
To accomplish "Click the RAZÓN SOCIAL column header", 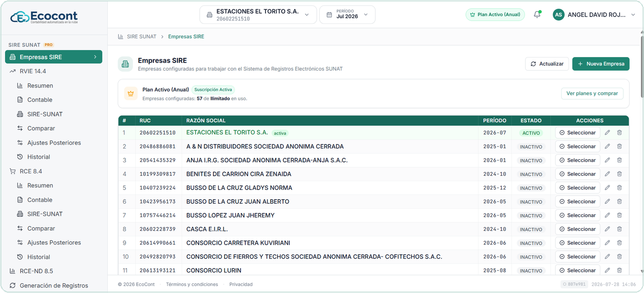I will tap(206, 121).
